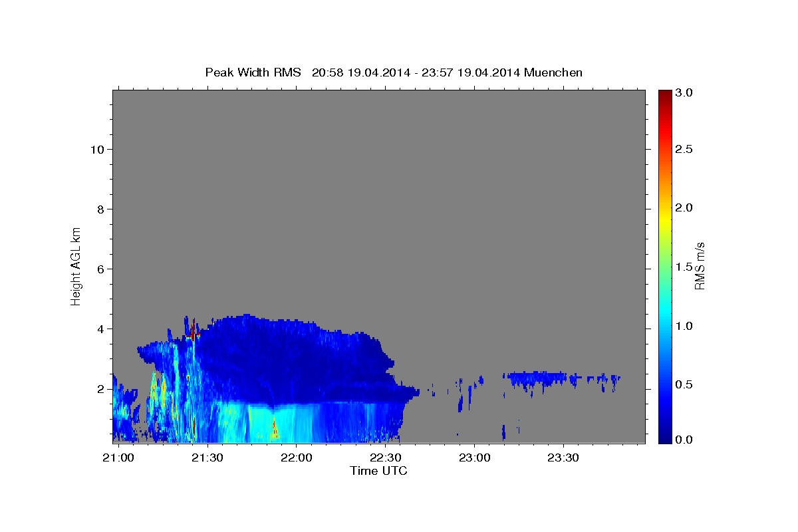Click the colorbar value 2.0
Screen dimensions: 798x532
coord(684,208)
